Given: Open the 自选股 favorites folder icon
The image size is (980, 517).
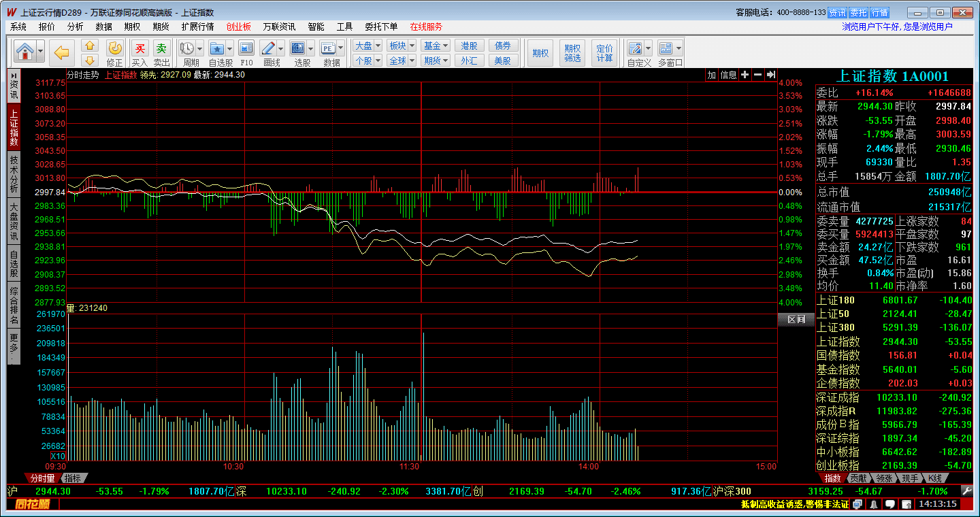Looking at the screenshot, I should 217,48.
